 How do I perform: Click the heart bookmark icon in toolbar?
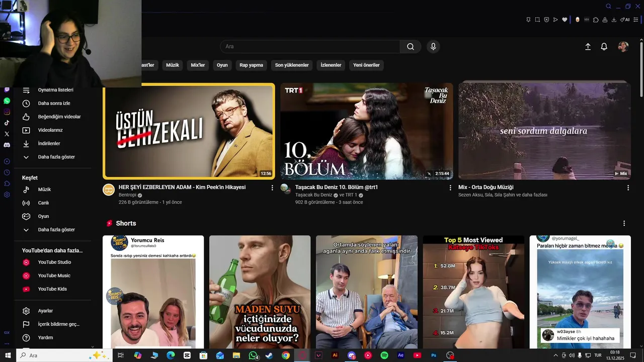[565, 20]
